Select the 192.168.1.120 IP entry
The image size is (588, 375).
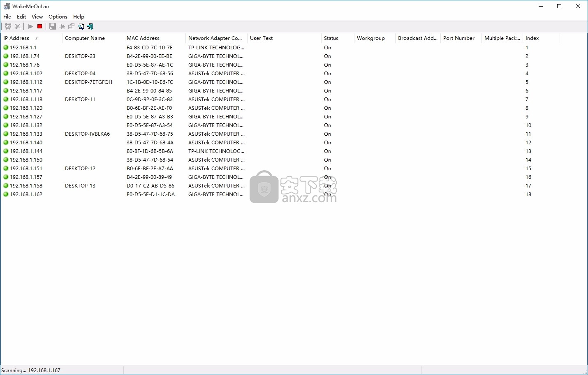26,108
